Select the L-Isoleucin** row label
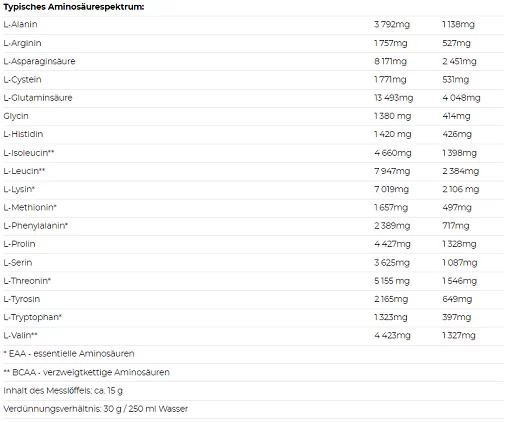512x422 pixels. (x=29, y=153)
